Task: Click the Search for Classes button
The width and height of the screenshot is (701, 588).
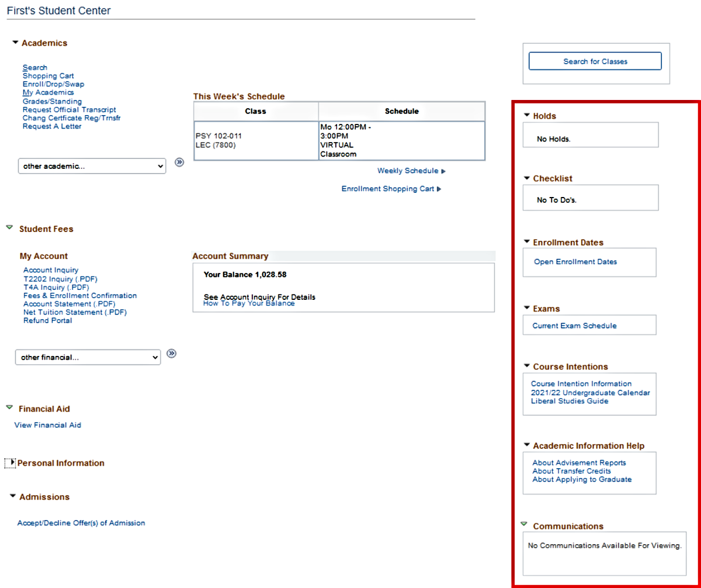Action: point(595,61)
